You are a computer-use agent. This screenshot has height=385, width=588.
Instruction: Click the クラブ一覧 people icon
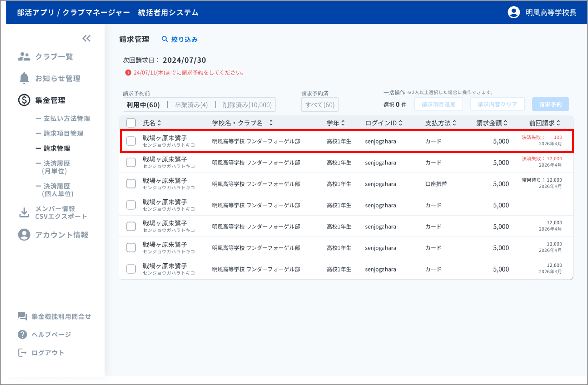24,56
